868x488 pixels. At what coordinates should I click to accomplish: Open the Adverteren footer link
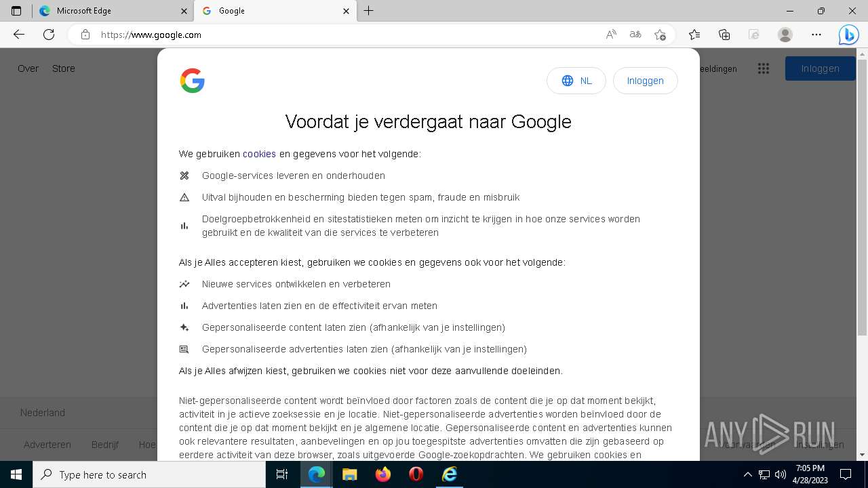[x=47, y=445]
